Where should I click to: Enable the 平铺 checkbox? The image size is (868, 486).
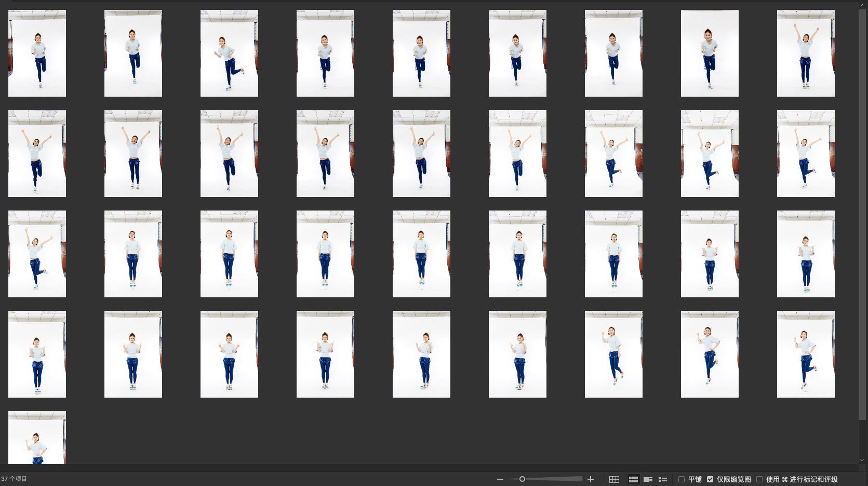point(682,479)
